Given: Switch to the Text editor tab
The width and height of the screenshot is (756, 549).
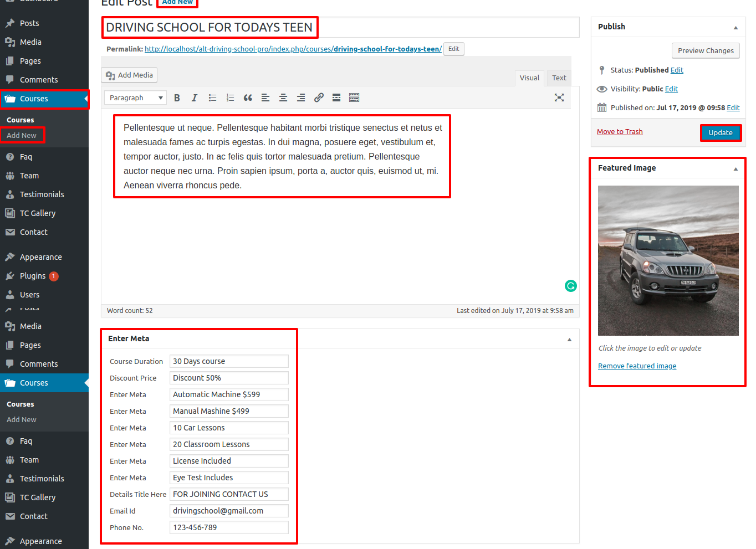Looking at the screenshot, I should pos(559,78).
